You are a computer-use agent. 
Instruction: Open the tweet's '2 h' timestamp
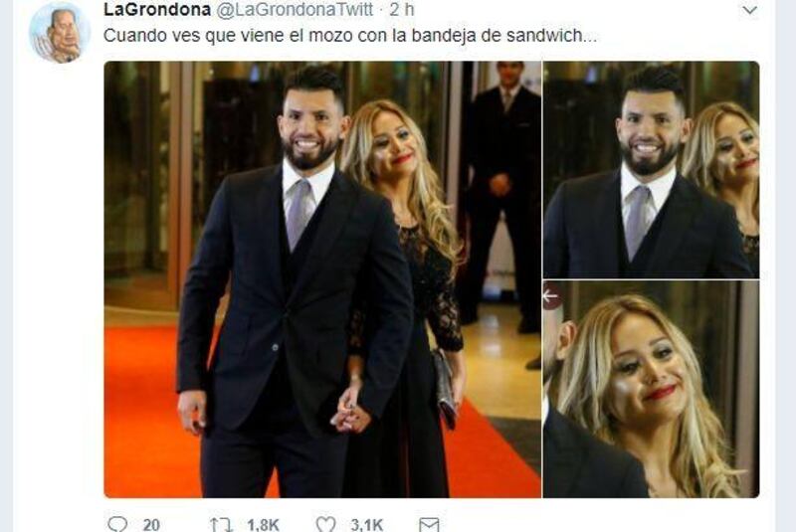tap(402, 9)
